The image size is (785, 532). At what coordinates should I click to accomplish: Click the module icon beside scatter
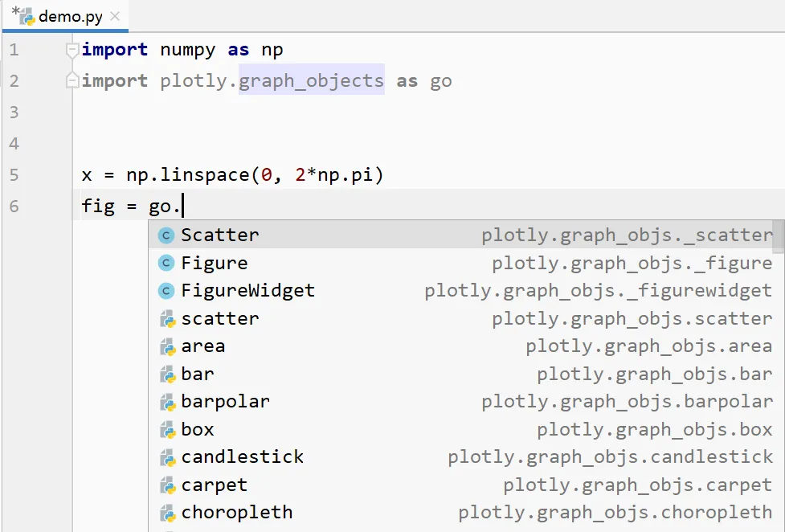coord(167,319)
